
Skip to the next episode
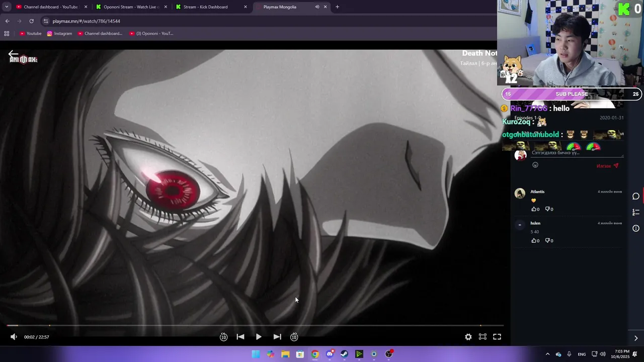pyautogui.click(x=277, y=337)
